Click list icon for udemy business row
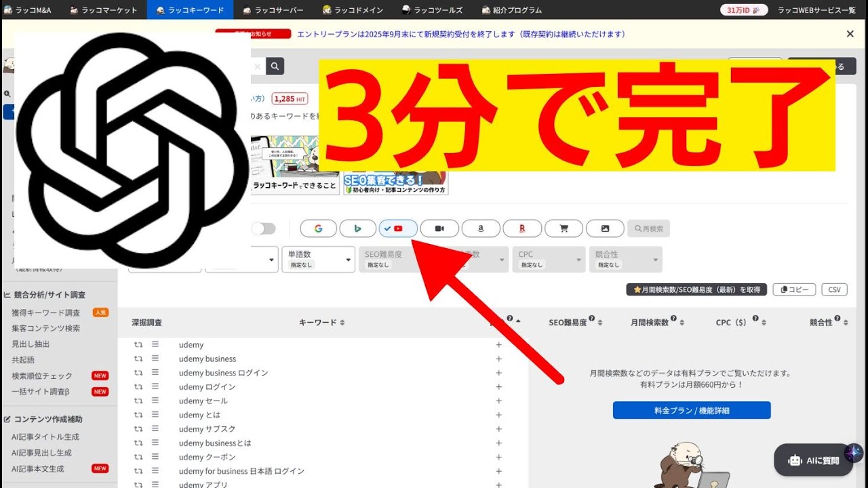Screen dimensions: 868x488 point(155,359)
